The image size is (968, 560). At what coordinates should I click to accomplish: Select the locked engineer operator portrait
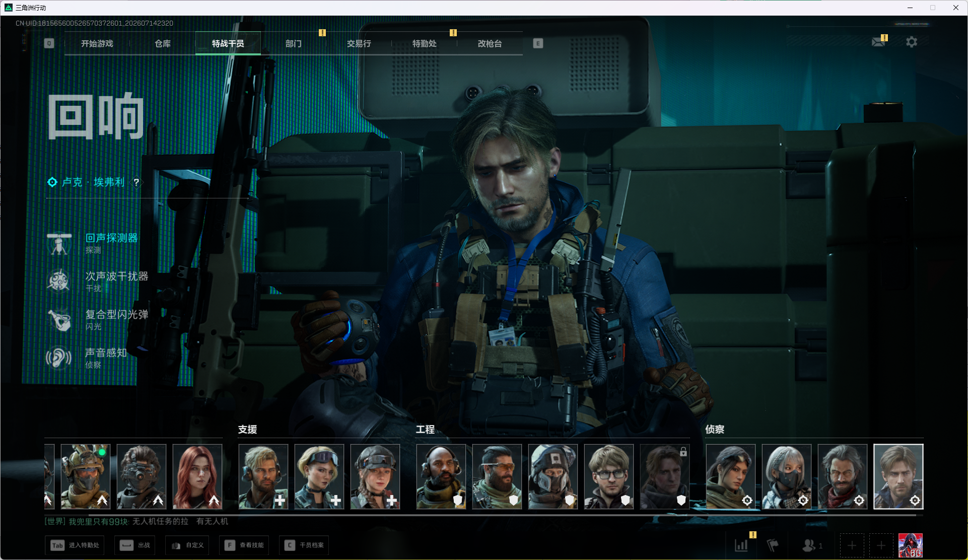(x=665, y=476)
